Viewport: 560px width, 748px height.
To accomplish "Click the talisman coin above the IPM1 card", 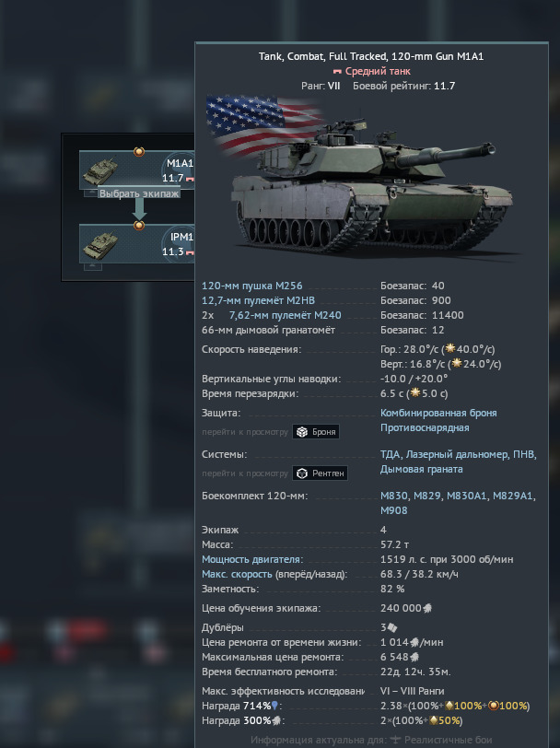I will [x=139, y=225].
